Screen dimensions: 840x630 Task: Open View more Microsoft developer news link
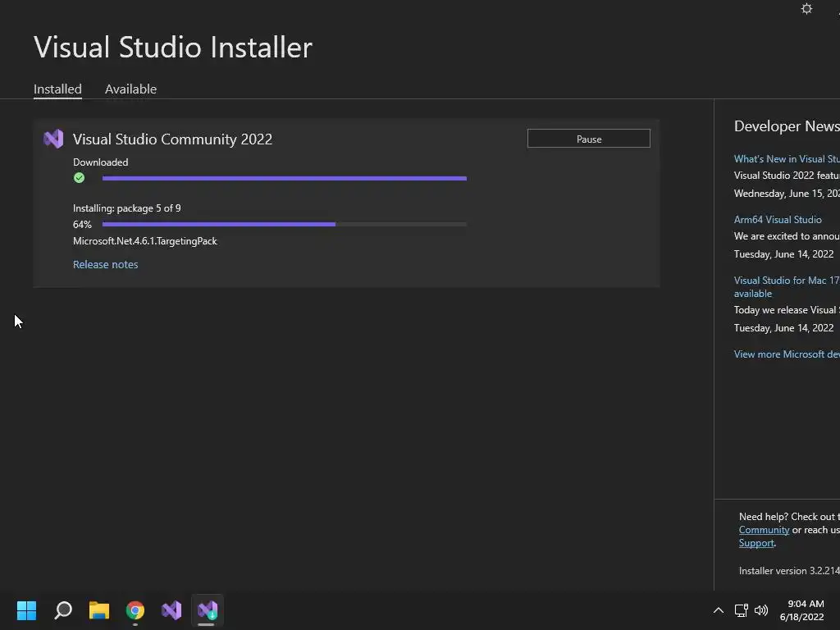pyautogui.click(x=787, y=354)
